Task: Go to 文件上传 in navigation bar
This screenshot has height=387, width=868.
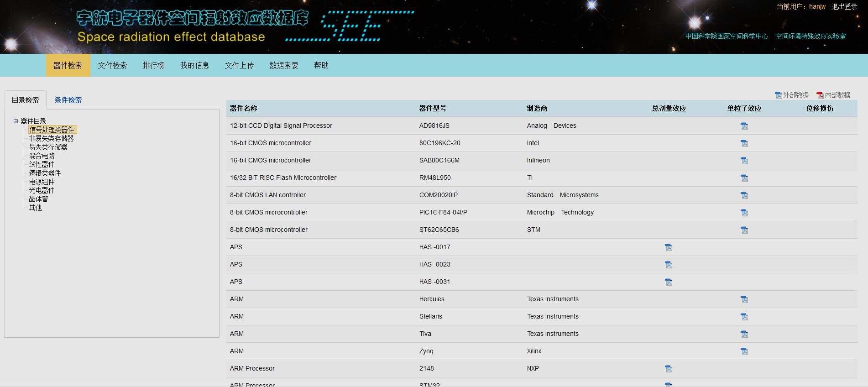Action: tap(239, 65)
